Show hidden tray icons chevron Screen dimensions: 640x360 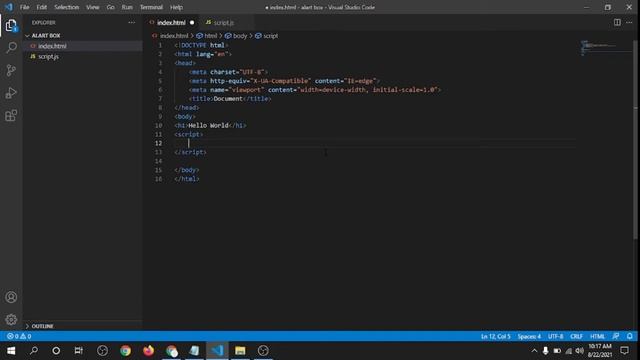[534, 351]
